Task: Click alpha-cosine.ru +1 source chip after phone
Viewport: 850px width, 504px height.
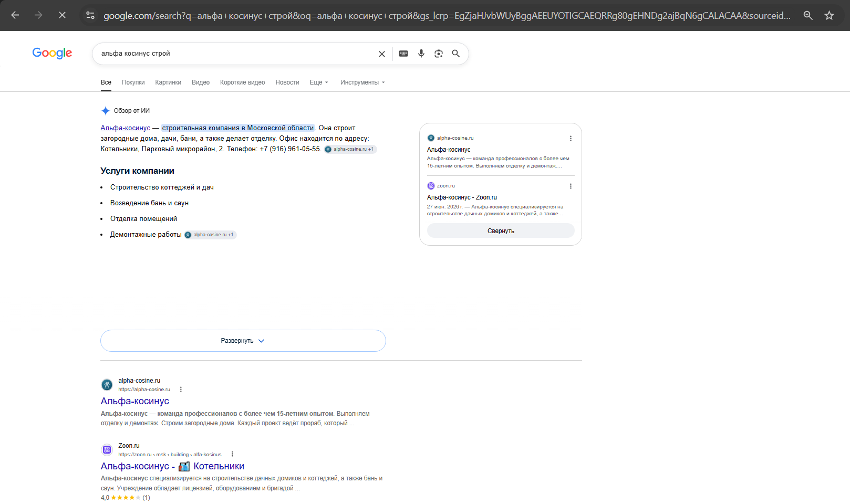Action: 350,149
